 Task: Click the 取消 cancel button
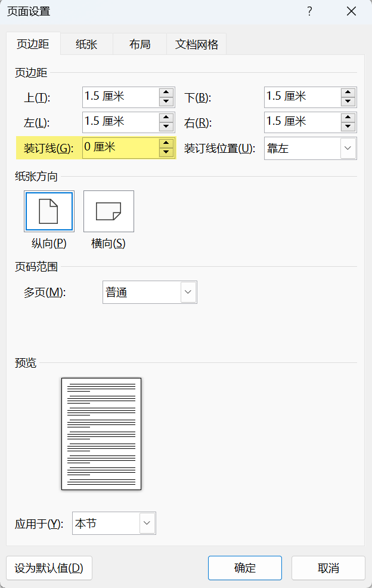[x=328, y=568]
